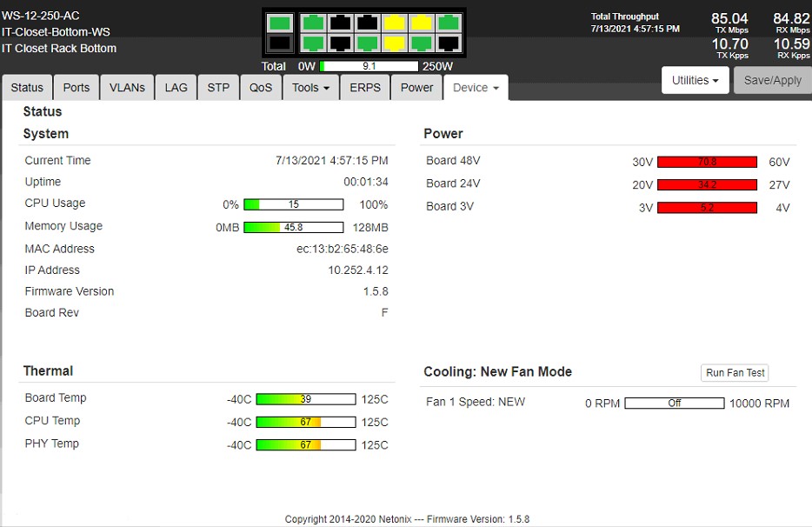Click the black bottom SFP port icon
The image size is (812, 527).
click(280, 43)
